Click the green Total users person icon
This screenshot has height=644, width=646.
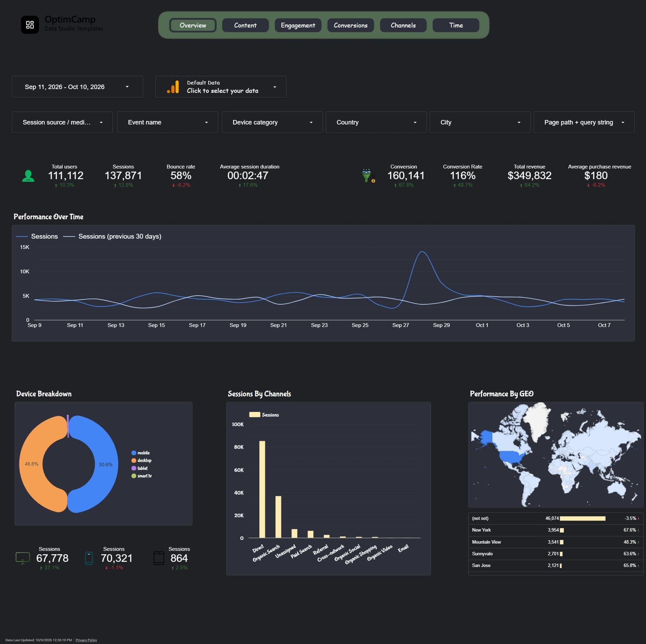[28, 176]
